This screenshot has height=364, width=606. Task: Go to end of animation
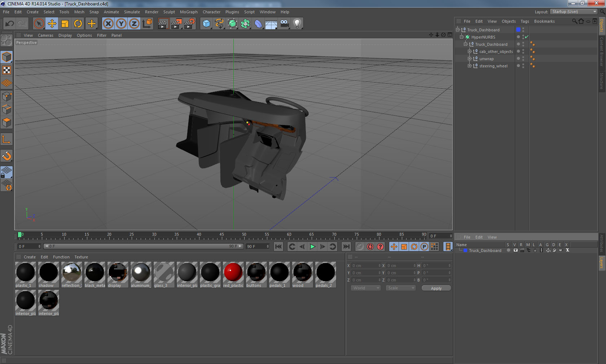[346, 247]
